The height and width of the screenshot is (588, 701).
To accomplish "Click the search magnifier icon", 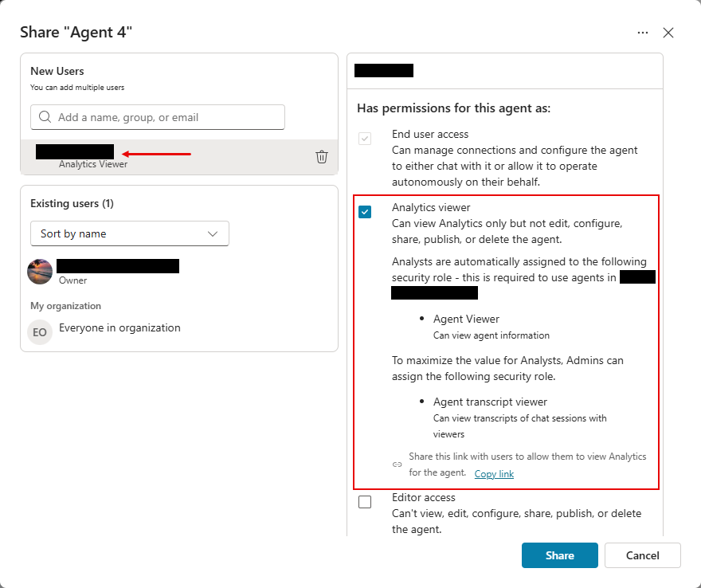I will [x=45, y=117].
